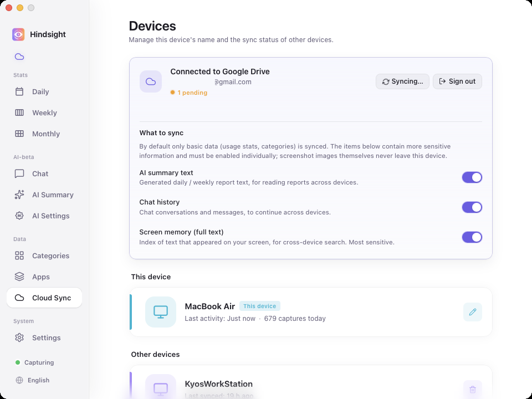532x399 pixels.
Task: Click the AI Summary sparkle icon
Action: coord(19,195)
